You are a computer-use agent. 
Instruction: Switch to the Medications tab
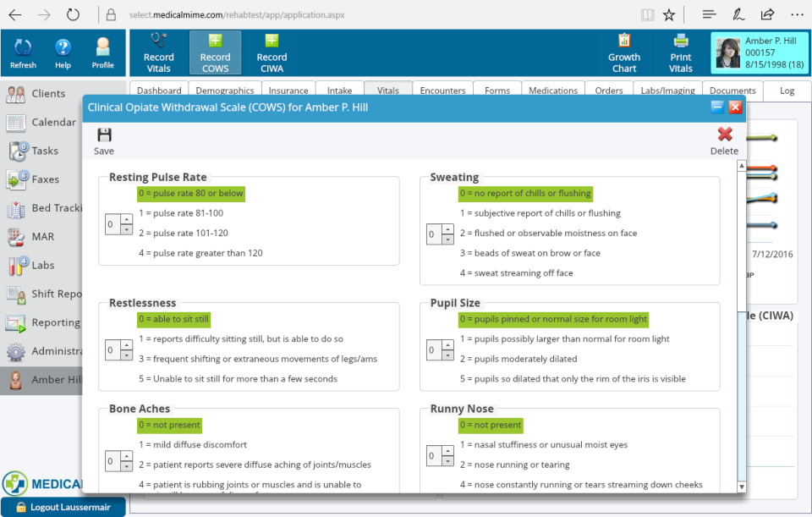click(552, 90)
